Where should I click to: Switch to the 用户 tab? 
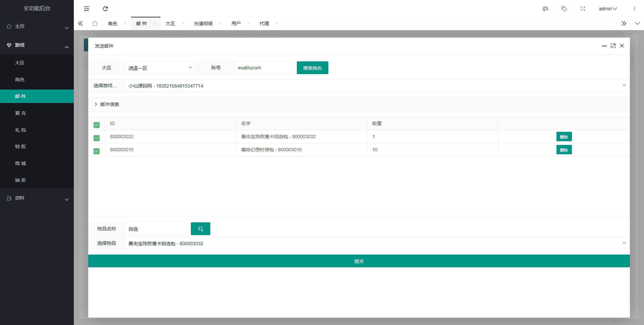pyautogui.click(x=236, y=23)
